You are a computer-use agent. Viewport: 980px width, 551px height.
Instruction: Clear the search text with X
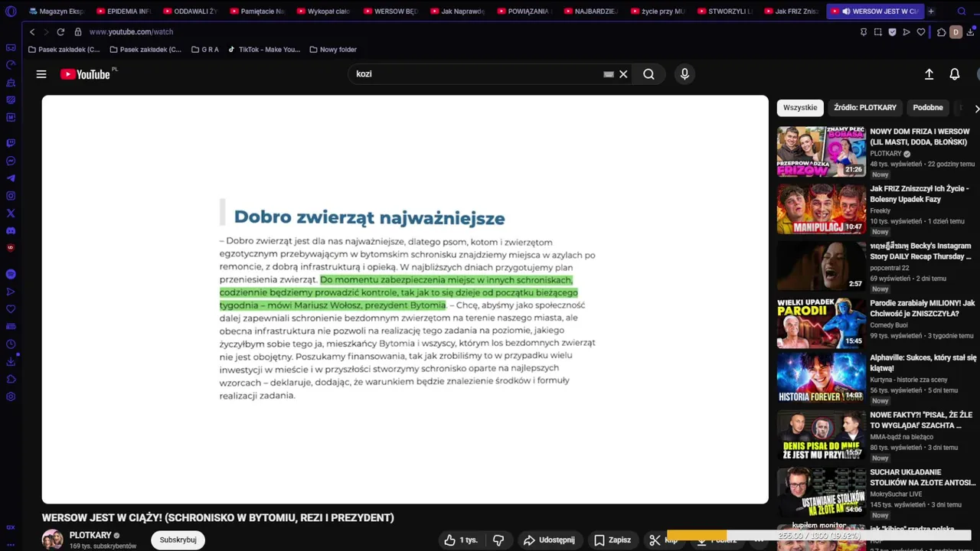623,74
